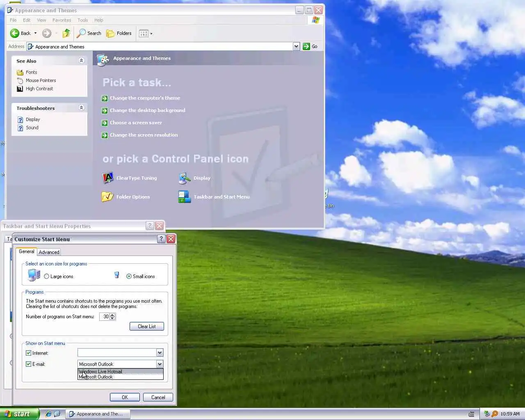
Task: Click the Forward arrow toolbar icon
Action: (x=47, y=33)
